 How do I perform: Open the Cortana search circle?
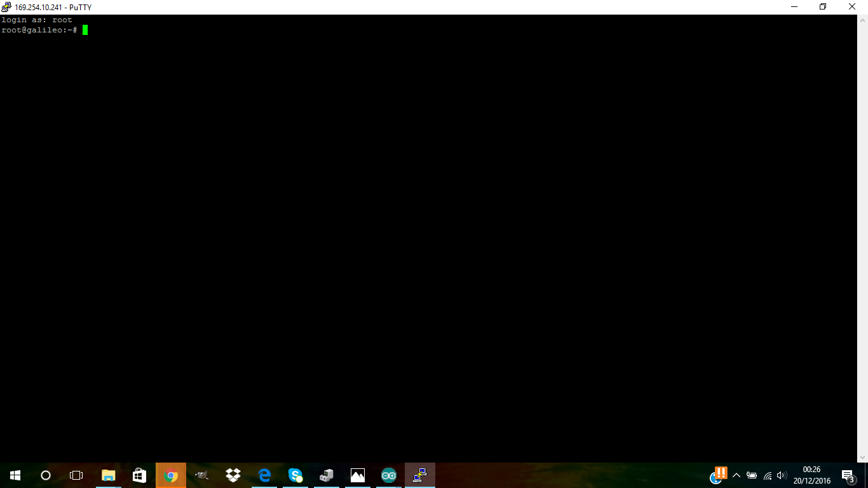(46, 475)
